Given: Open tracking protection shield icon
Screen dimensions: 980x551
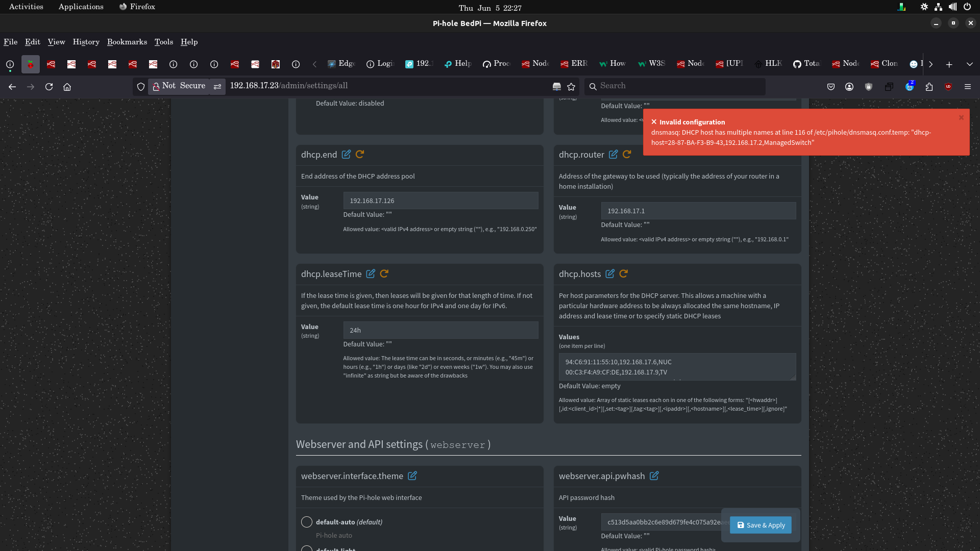Looking at the screenshot, I should pyautogui.click(x=141, y=87).
